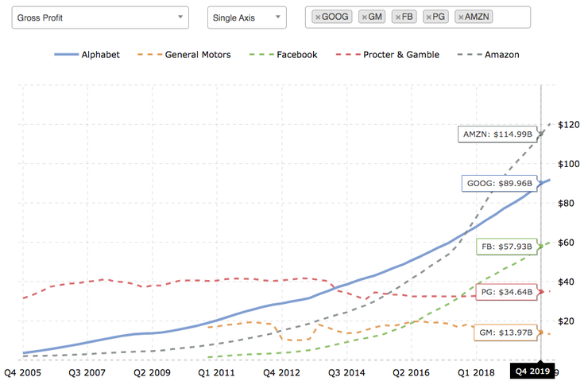Viewport: 588px width, 385px height.
Task: Click the Q3 2007 axis label
Action: tap(87, 372)
